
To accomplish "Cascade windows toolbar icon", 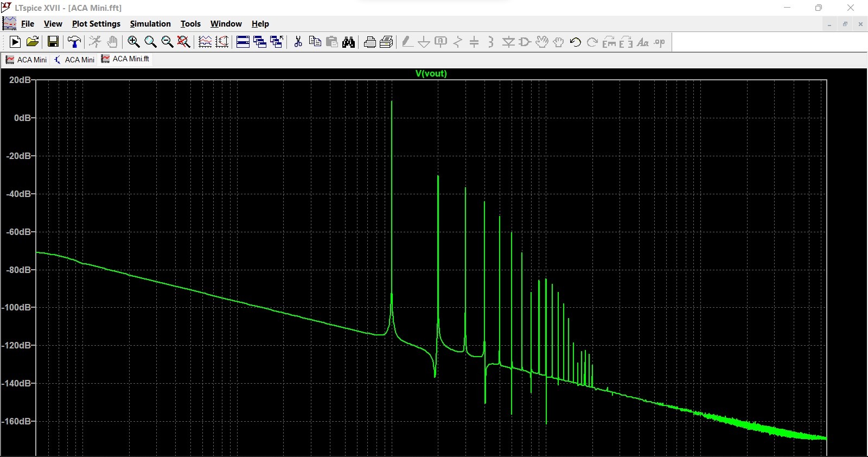I will pos(260,42).
